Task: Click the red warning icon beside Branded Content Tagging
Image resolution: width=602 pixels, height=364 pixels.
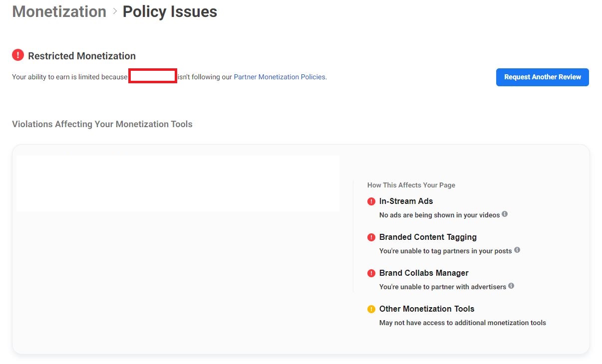Action: 371,237
